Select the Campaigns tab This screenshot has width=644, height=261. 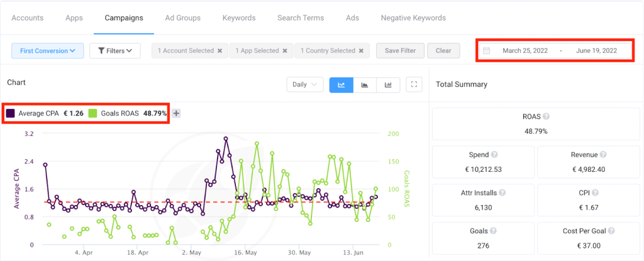[x=124, y=18]
